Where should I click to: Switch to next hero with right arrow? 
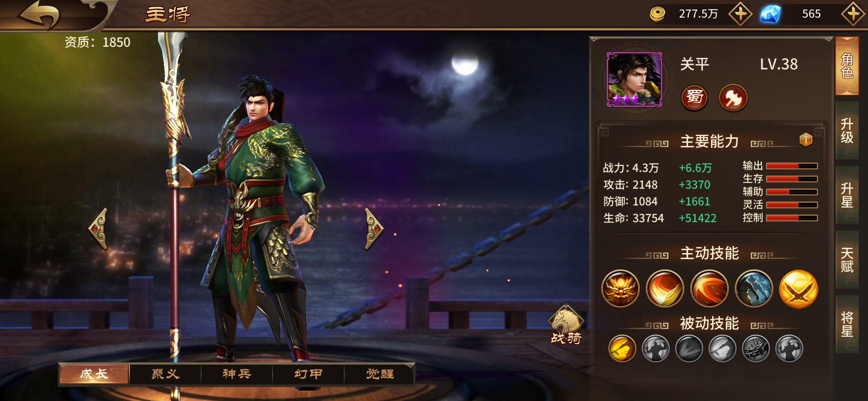point(373,228)
